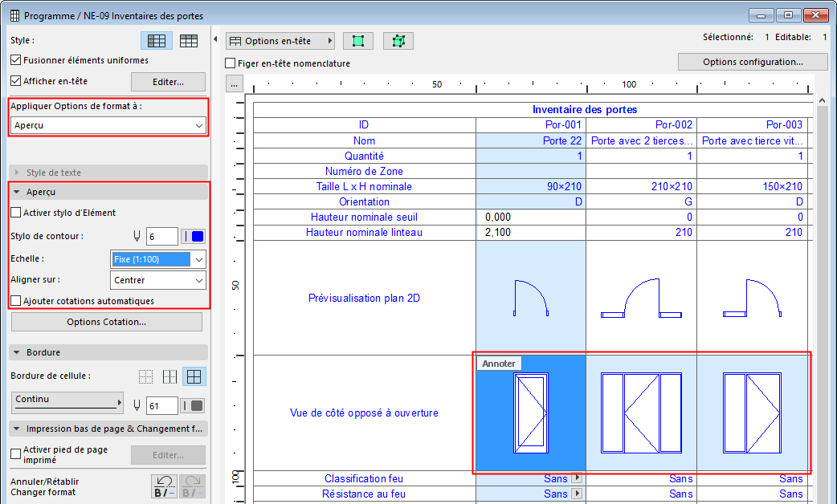Click the Options Cotation button

[107, 322]
